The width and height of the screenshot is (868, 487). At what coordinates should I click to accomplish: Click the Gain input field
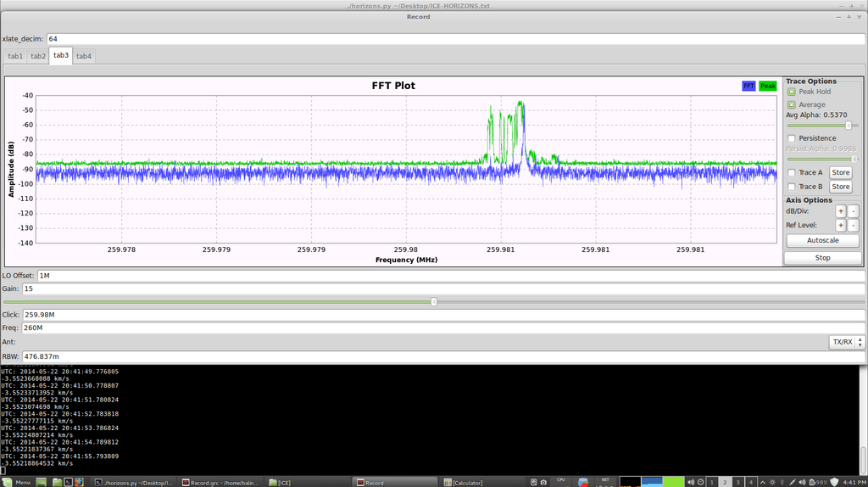441,289
